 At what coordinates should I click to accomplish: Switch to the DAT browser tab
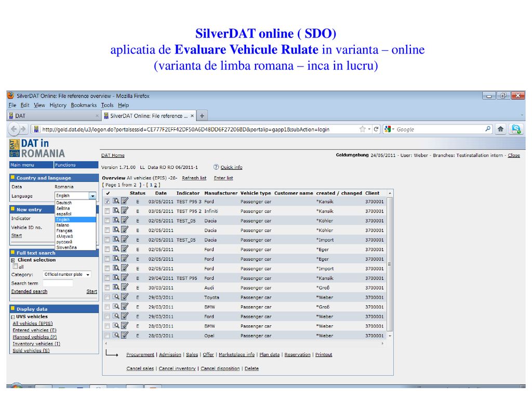click(x=54, y=116)
